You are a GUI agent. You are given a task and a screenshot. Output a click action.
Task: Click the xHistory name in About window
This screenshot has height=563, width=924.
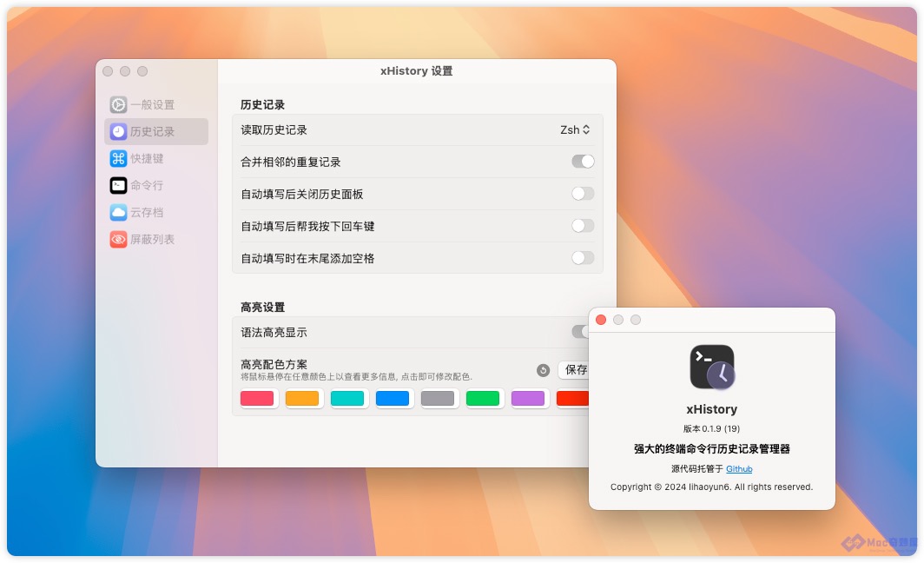pos(712,409)
